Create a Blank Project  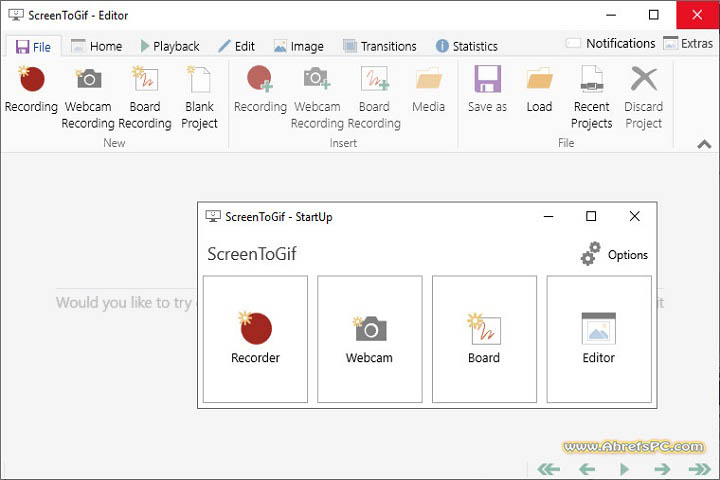coord(199,97)
